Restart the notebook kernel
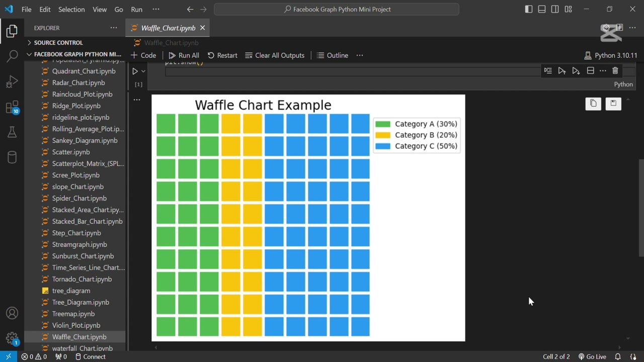This screenshot has height=362, width=644. pos(222,55)
